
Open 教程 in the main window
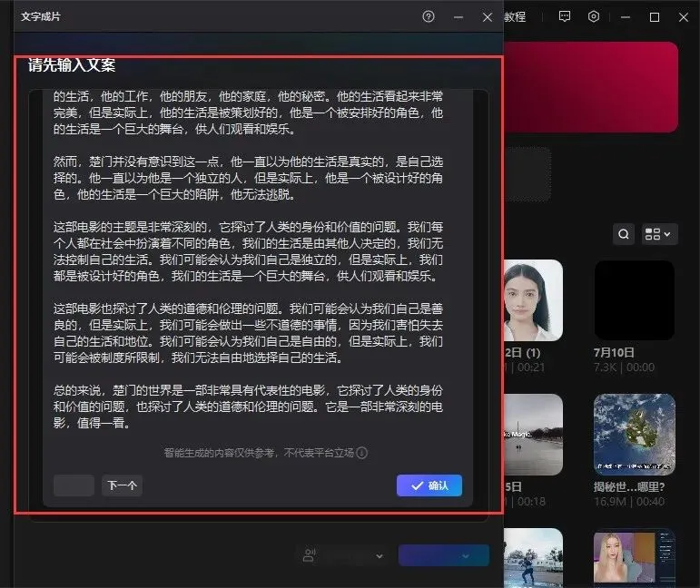click(515, 17)
